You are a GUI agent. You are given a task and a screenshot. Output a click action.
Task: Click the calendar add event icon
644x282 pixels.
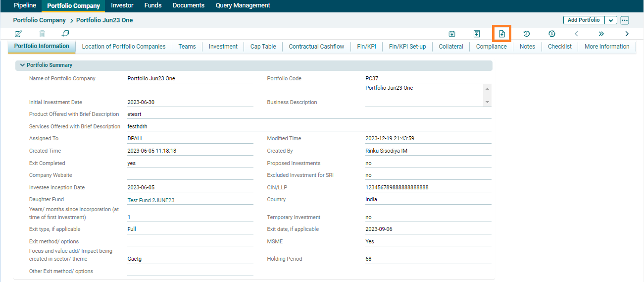coord(452,34)
